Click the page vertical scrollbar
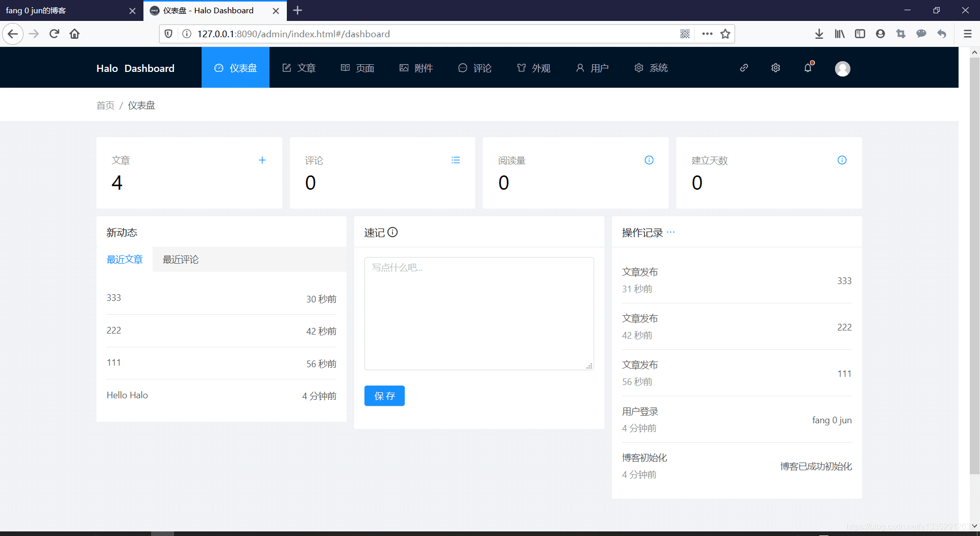This screenshot has width=980, height=536. 974,265
